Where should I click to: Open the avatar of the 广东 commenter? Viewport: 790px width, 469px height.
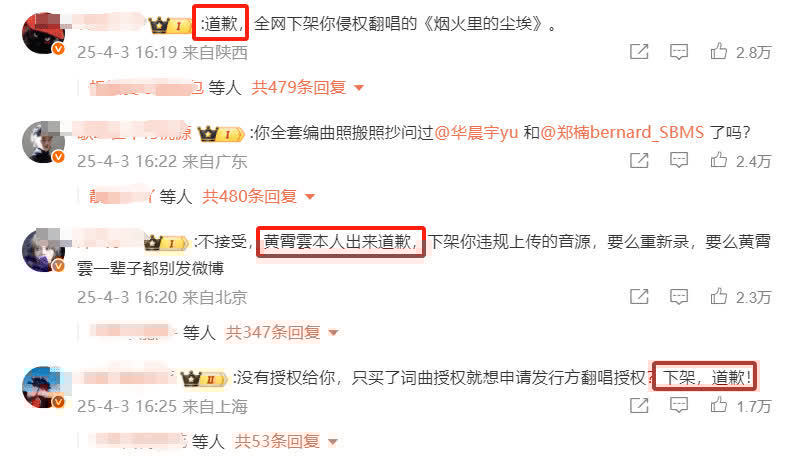pos(43,142)
